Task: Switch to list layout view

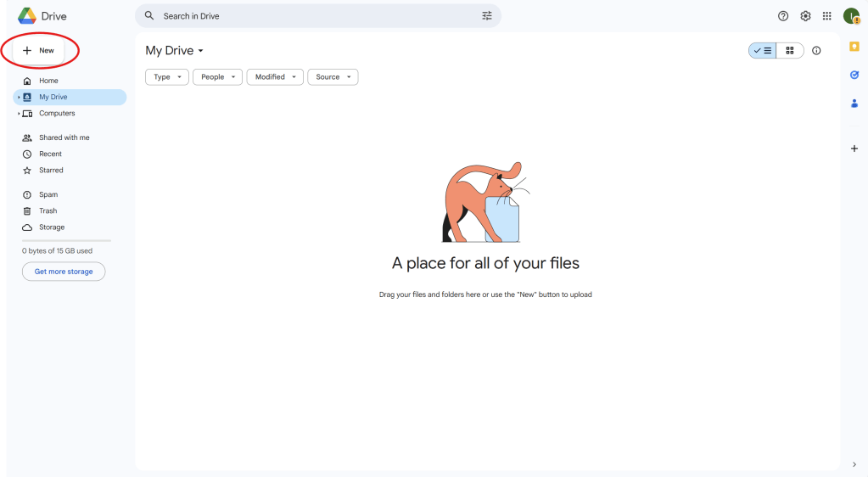Action: point(763,51)
